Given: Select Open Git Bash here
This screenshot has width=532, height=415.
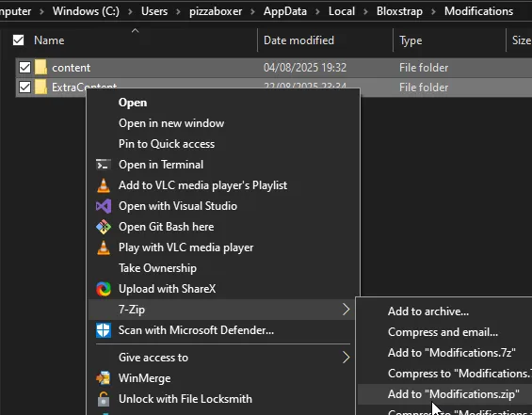Looking at the screenshot, I should click(223, 227).
